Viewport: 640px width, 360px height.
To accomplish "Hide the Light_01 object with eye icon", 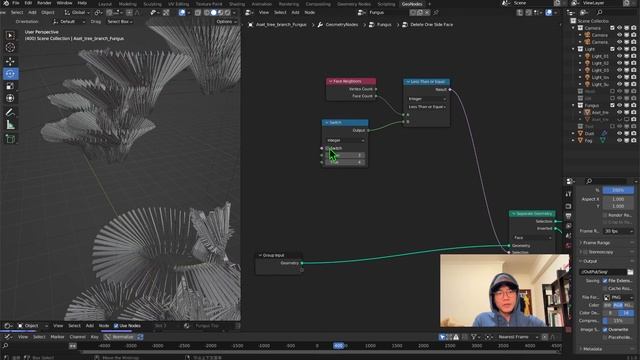I will [619, 56].
